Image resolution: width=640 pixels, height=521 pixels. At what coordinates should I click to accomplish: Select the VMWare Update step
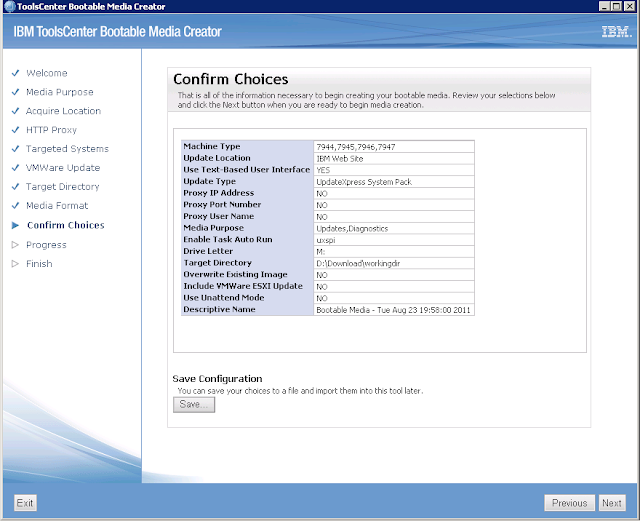coord(63,168)
